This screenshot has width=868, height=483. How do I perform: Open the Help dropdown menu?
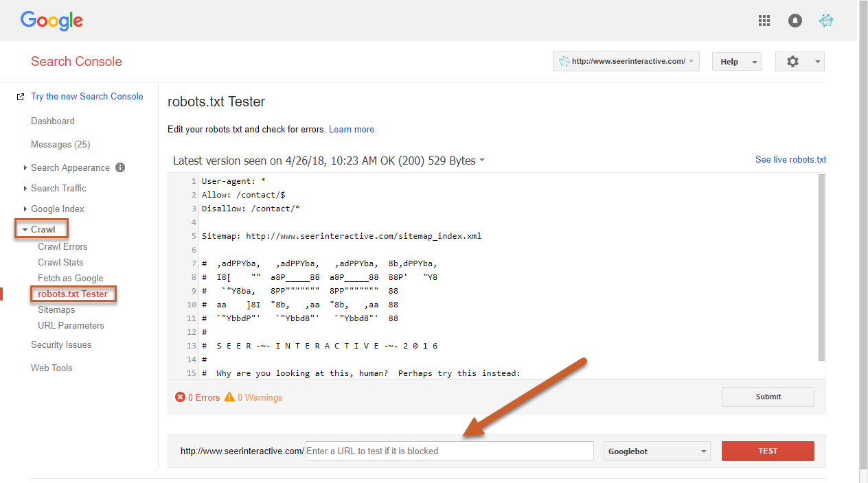point(736,62)
